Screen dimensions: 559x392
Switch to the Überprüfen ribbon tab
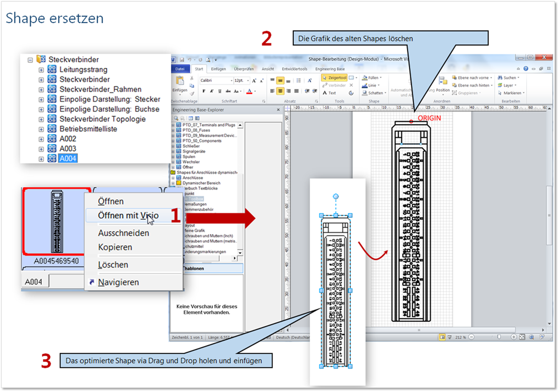click(244, 69)
